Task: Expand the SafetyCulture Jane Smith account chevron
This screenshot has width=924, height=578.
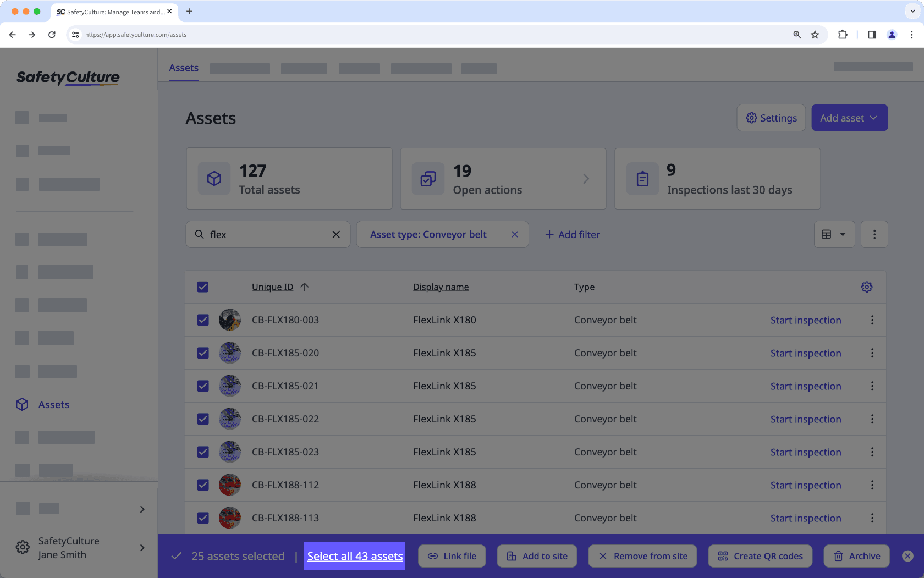Action: point(142,548)
